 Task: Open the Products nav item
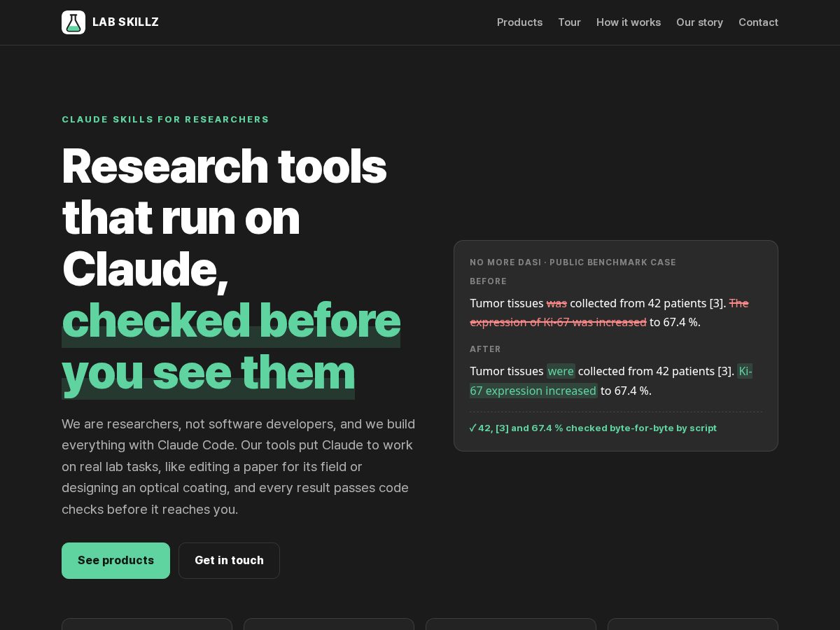pos(519,22)
